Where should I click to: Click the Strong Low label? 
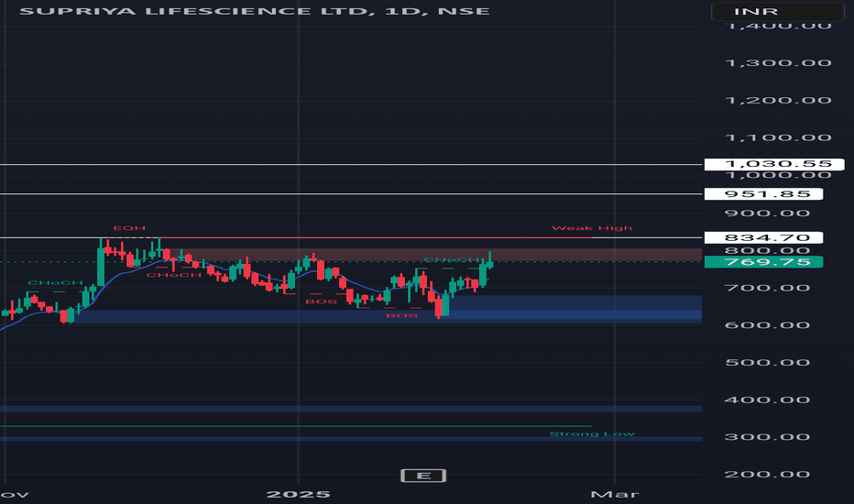(592, 433)
